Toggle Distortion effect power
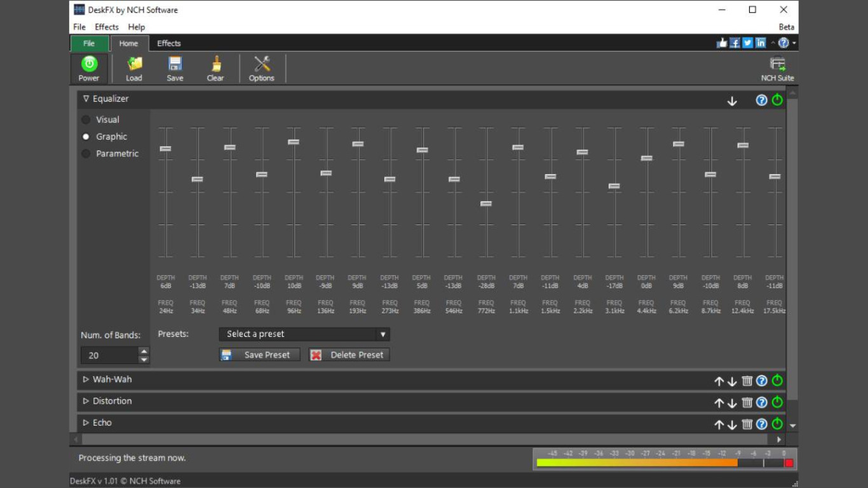The height and width of the screenshot is (488, 868). coord(777,402)
